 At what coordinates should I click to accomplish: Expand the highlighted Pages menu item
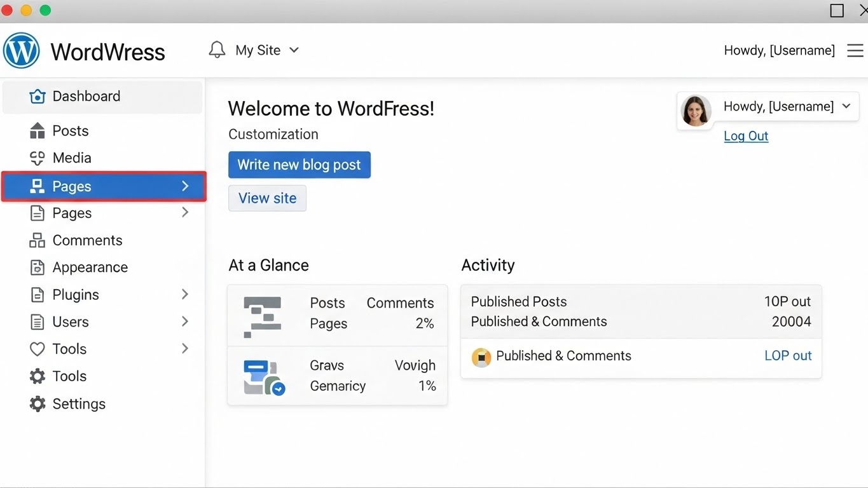(x=184, y=186)
